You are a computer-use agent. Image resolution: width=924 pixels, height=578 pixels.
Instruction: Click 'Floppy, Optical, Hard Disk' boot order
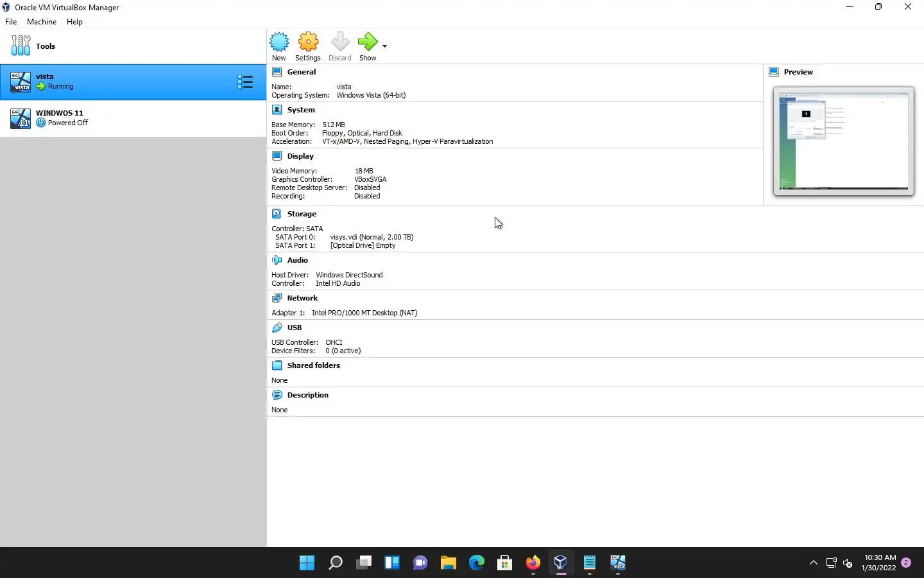(362, 133)
